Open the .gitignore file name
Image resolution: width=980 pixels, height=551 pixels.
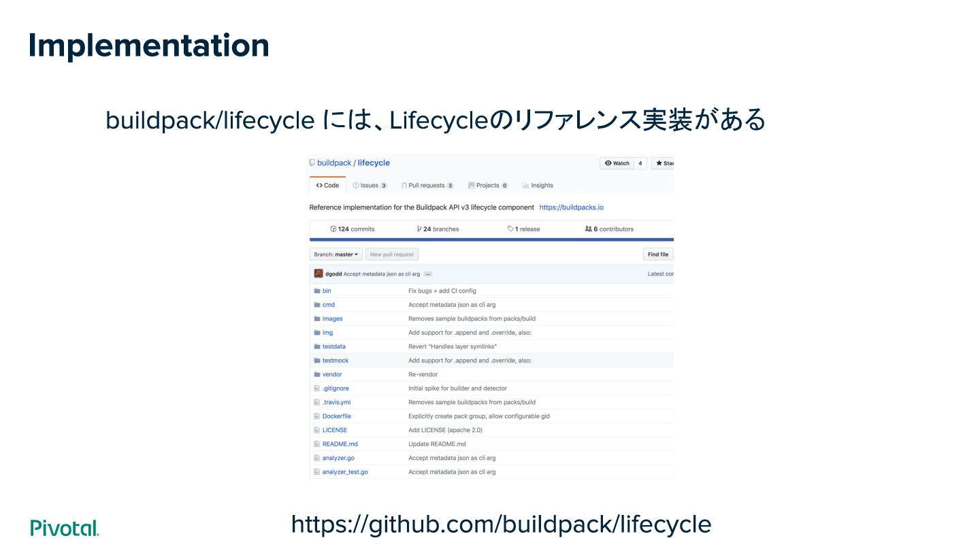336,388
